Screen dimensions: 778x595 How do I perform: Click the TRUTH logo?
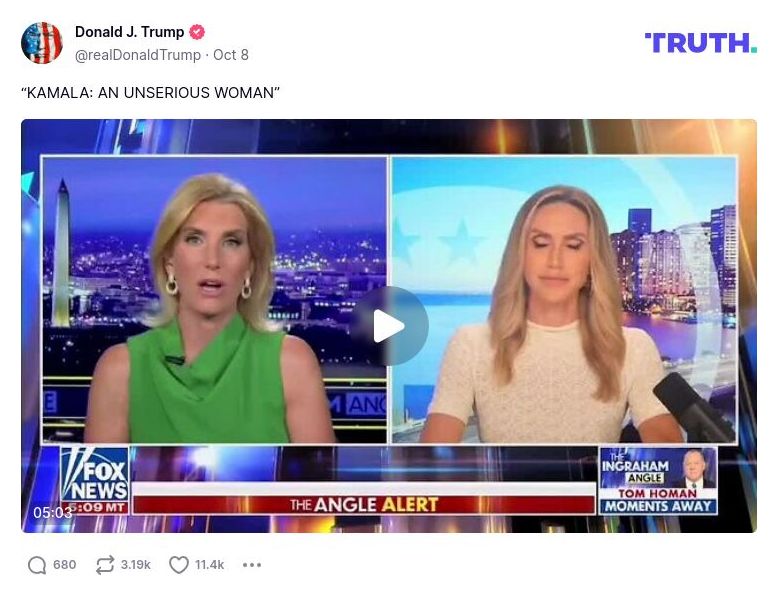coord(701,43)
